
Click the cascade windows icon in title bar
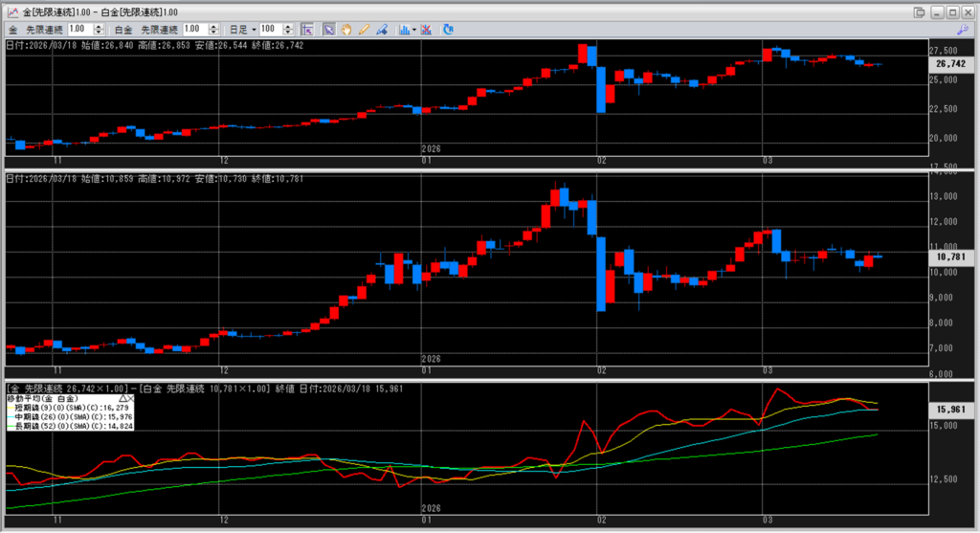coord(920,11)
